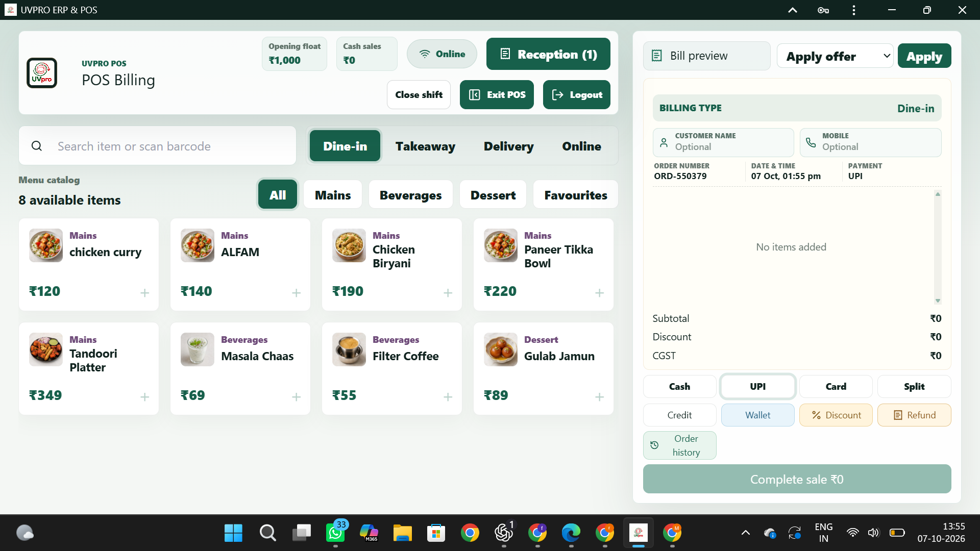Expand the Apply offer dropdown
This screenshot has width=980, height=551.
(x=835, y=56)
